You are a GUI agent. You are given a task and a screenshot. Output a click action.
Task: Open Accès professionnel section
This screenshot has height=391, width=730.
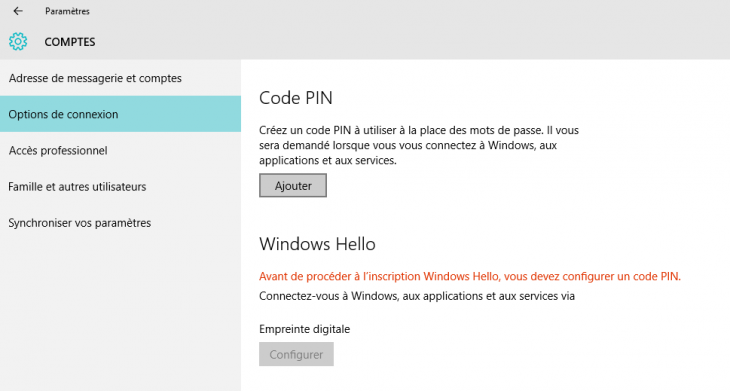tap(120, 150)
